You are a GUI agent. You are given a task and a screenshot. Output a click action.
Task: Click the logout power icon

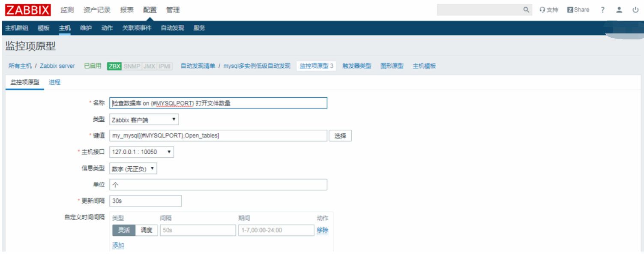(635, 10)
